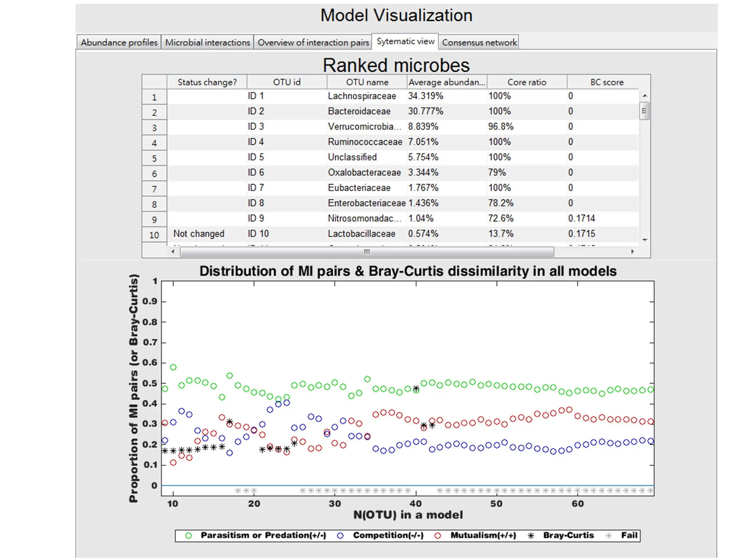Click the Mutualism(+/+) legend entry

(475, 535)
